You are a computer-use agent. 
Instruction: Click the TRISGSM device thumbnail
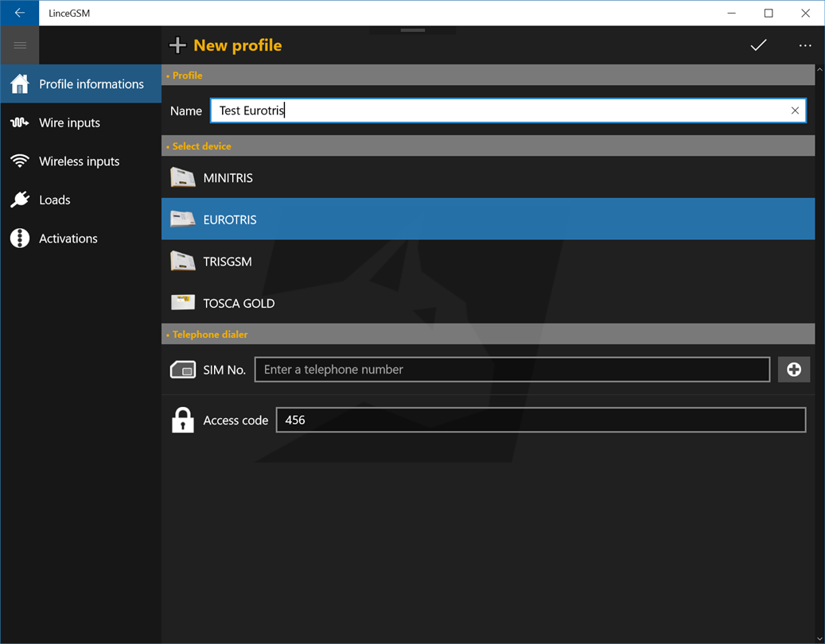(x=182, y=262)
